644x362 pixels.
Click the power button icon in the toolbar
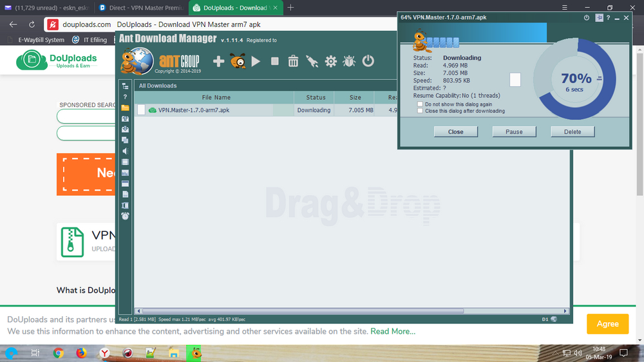click(368, 61)
